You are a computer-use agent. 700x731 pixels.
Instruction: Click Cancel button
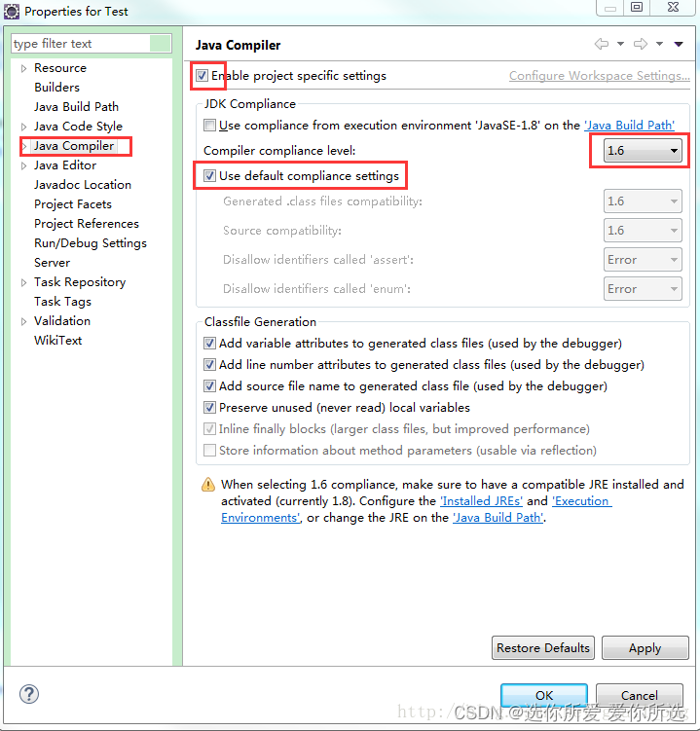coord(640,695)
